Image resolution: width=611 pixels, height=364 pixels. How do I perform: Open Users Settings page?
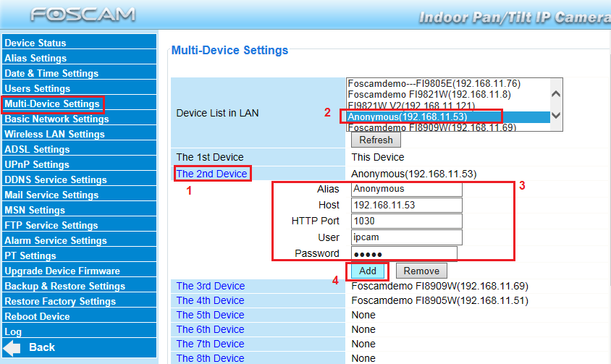point(79,88)
